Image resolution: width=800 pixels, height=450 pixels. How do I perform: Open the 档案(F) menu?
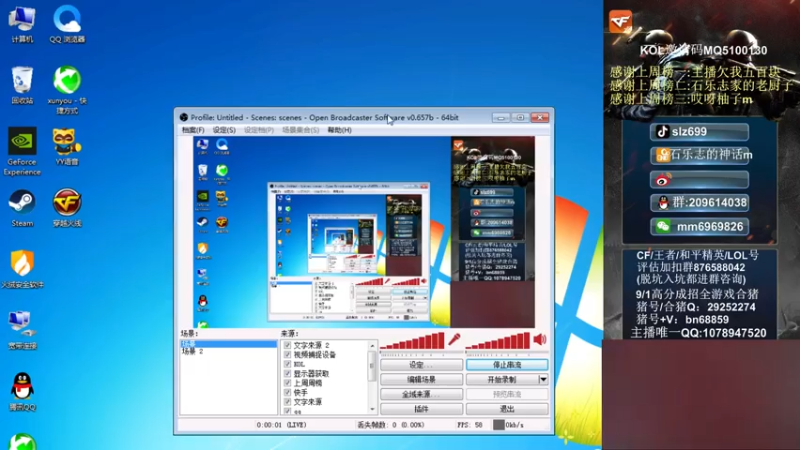tap(193, 130)
